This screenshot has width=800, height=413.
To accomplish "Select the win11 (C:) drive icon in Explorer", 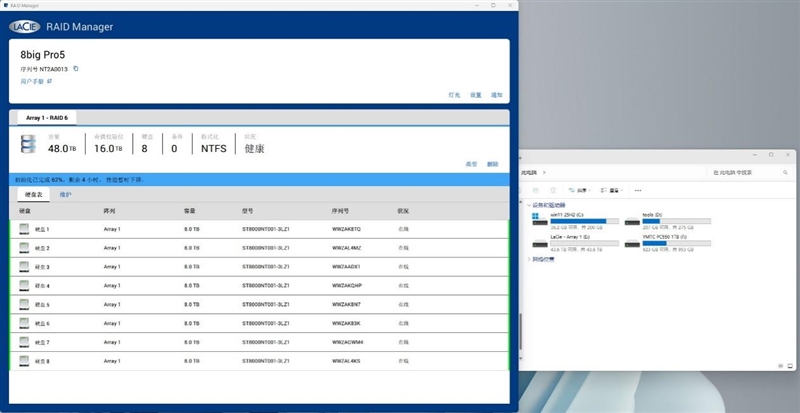I will [539, 218].
